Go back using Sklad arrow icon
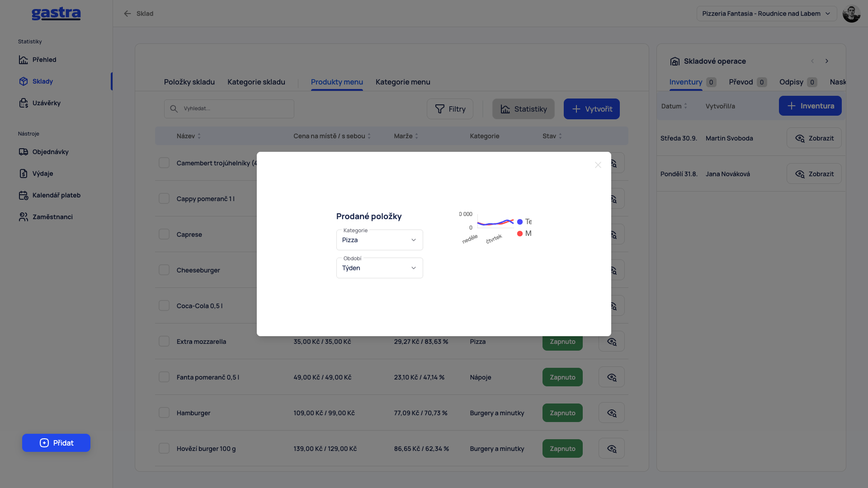The image size is (868, 488). point(127,14)
